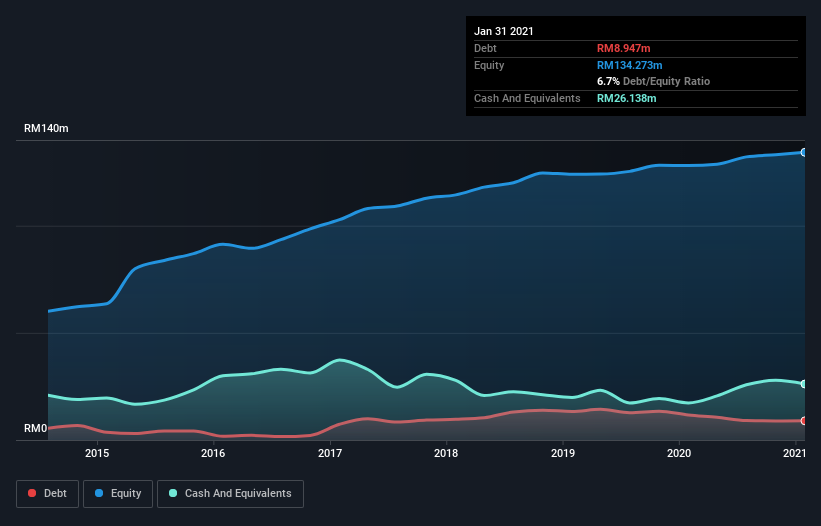821x526 pixels.
Task: Click the 2016 x-axis label
Action: (x=213, y=453)
